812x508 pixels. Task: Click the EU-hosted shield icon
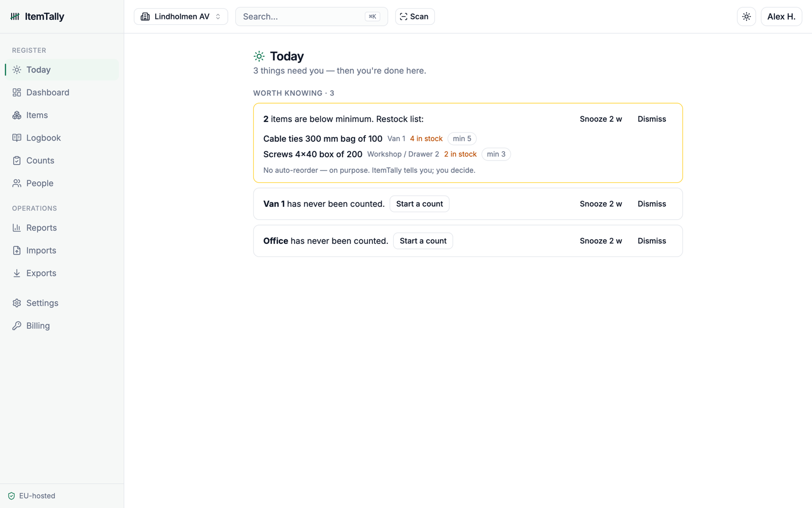click(11, 496)
